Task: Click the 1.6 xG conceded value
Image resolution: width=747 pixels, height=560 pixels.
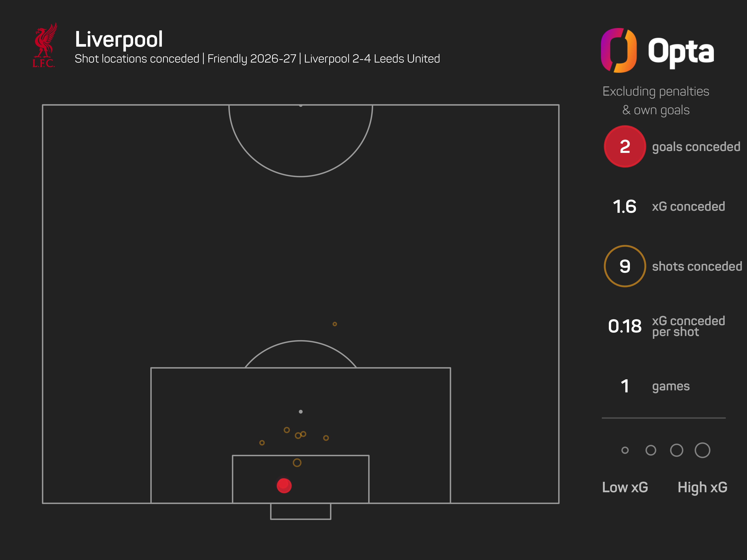Action: point(624,207)
